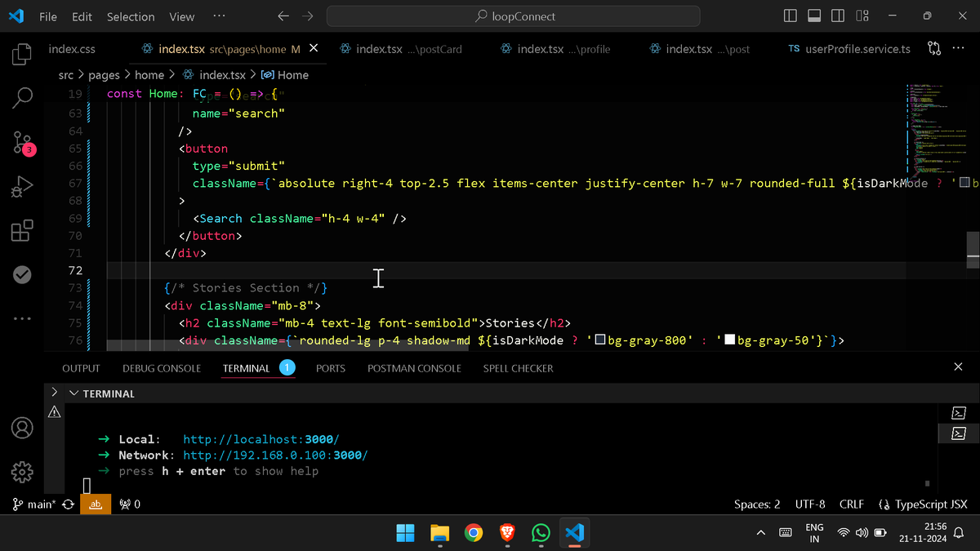Viewport: 980px width, 551px height.
Task: Open editor More Actions ellipsis
Action: [x=958, y=49]
